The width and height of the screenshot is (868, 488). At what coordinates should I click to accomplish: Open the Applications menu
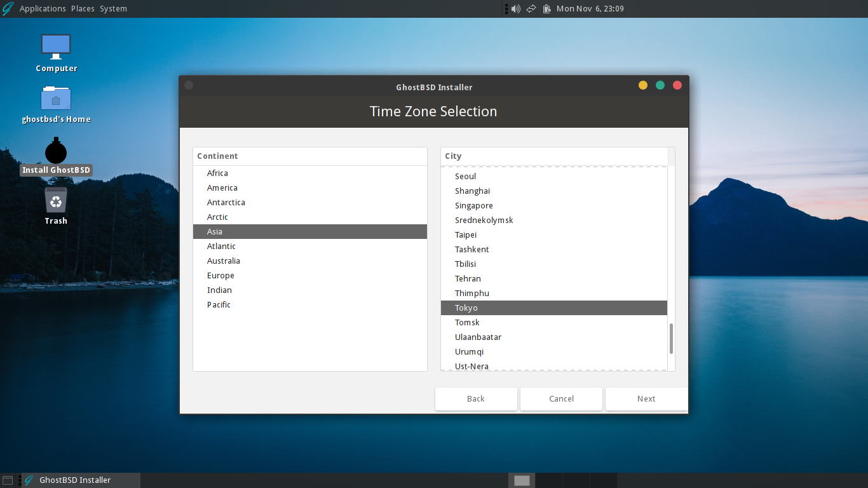[43, 9]
